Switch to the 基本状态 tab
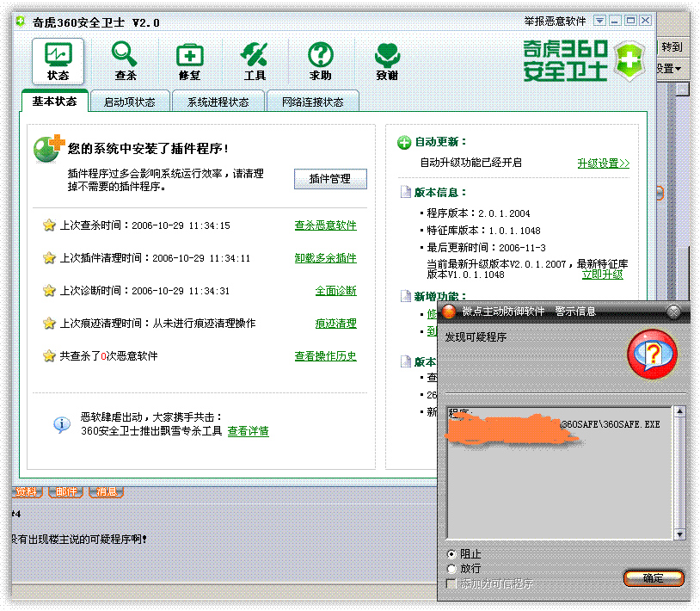 tap(54, 102)
